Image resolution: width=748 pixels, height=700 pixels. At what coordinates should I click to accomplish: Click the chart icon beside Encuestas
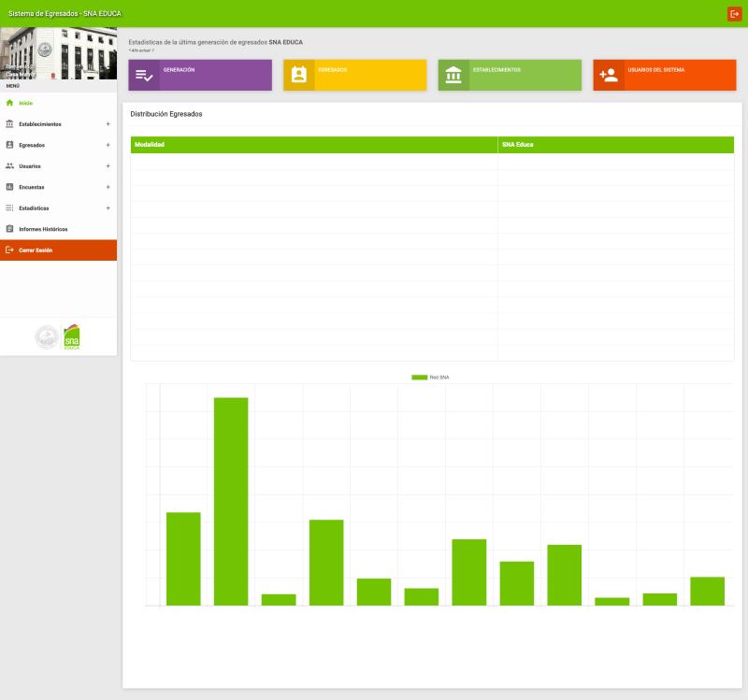pyautogui.click(x=9, y=187)
